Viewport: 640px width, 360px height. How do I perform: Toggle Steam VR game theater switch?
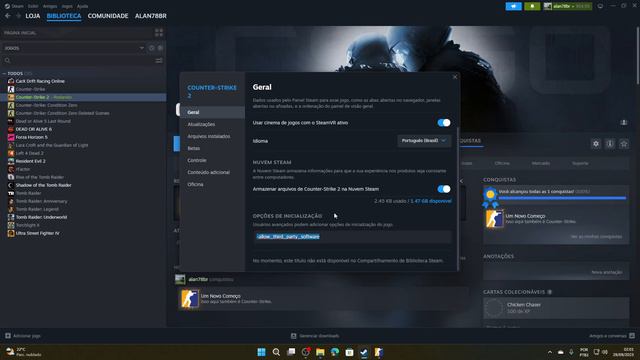coord(444,122)
